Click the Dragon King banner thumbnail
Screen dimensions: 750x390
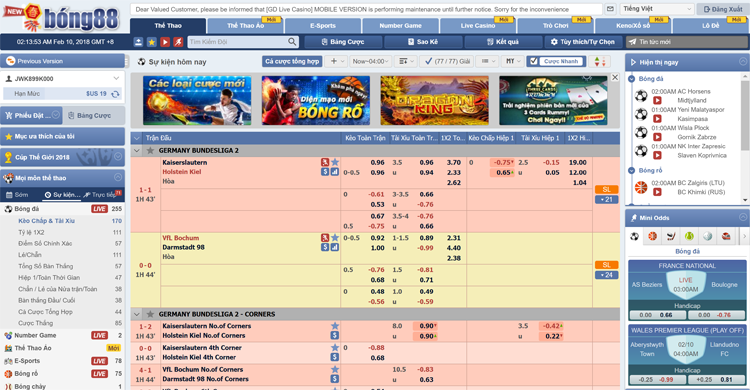click(x=434, y=100)
